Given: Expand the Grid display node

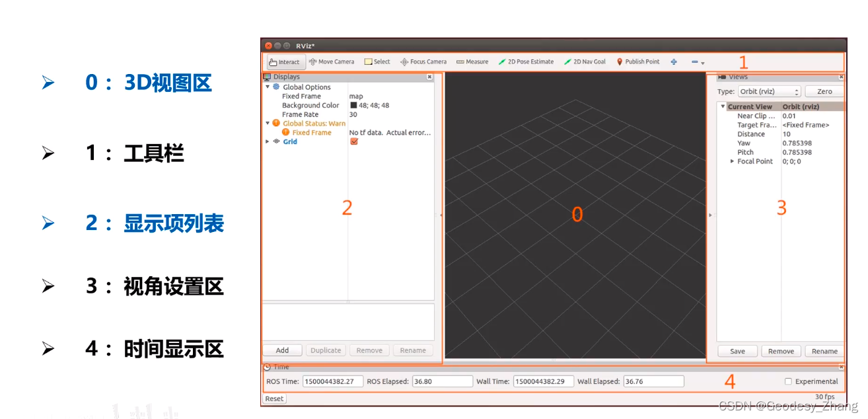Looking at the screenshot, I should (x=268, y=141).
